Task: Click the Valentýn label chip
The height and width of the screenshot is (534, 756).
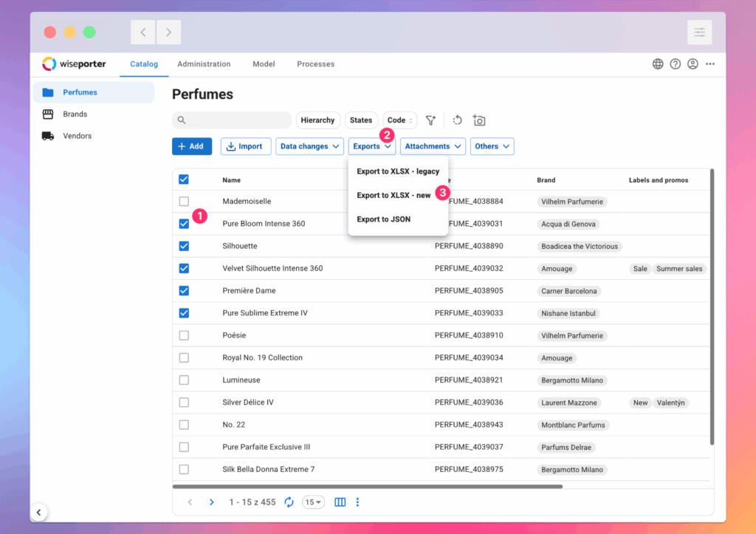Action: (670, 403)
